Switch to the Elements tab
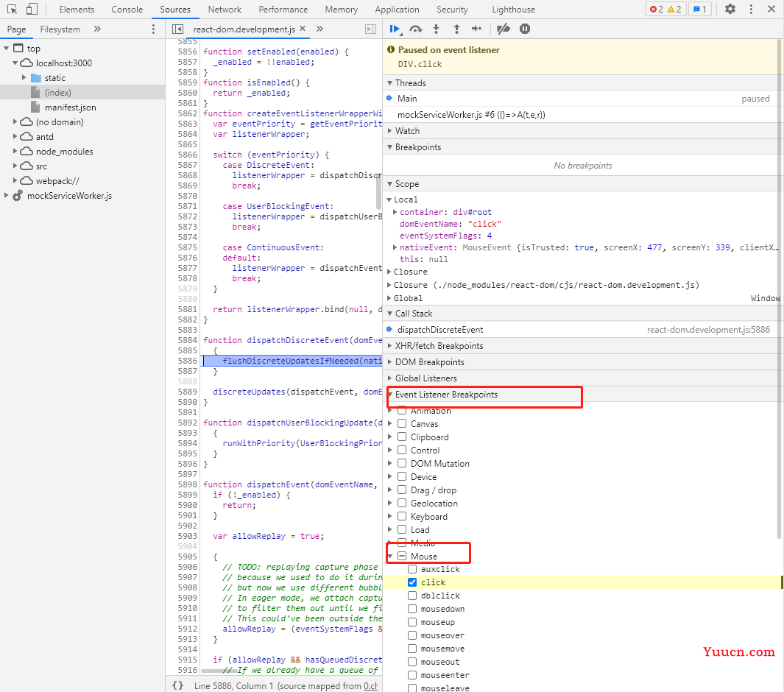The width and height of the screenshot is (784, 692). coord(77,9)
